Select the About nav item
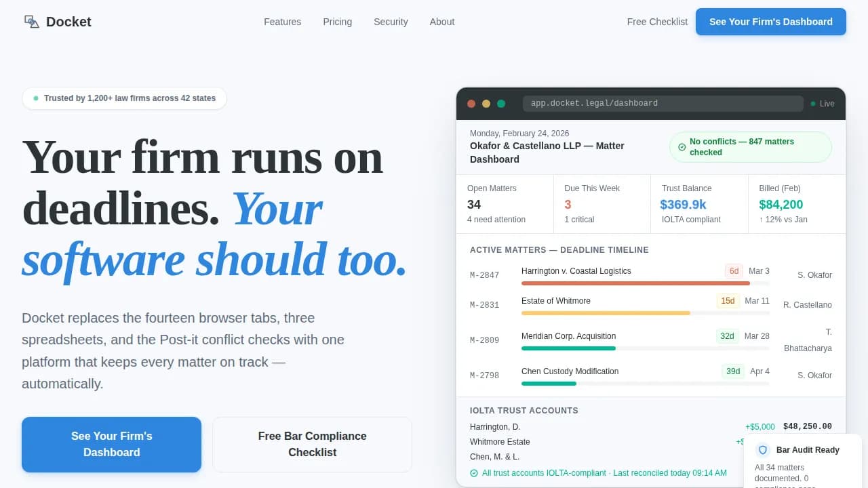Image resolution: width=868 pixels, height=488 pixels. tap(441, 22)
